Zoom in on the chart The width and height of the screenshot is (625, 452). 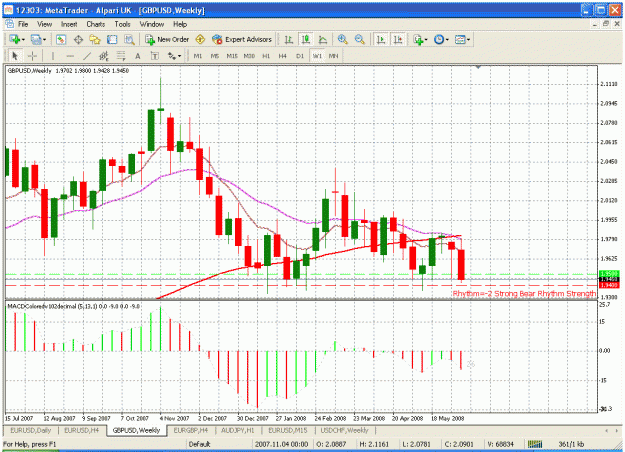(x=342, y=39)
